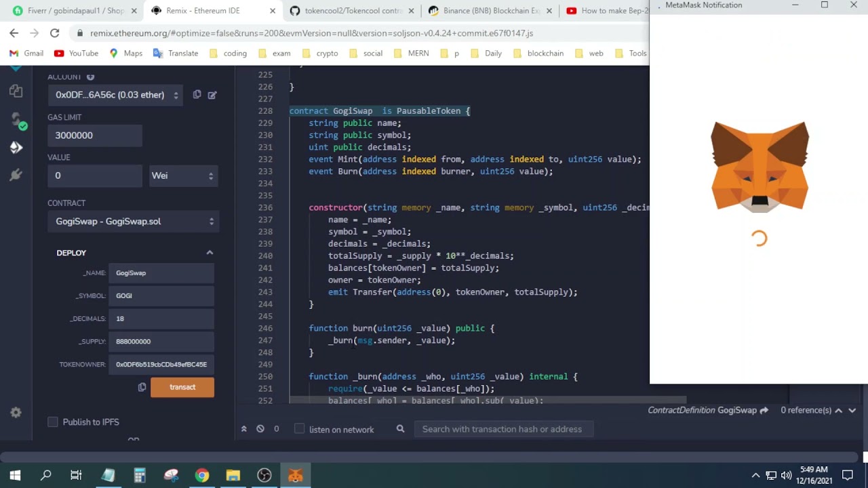Image resolution: width=868 pixels, height=488 pixels.
Task: Click the _NAME parameter field
Action: [x=161, y=273]
